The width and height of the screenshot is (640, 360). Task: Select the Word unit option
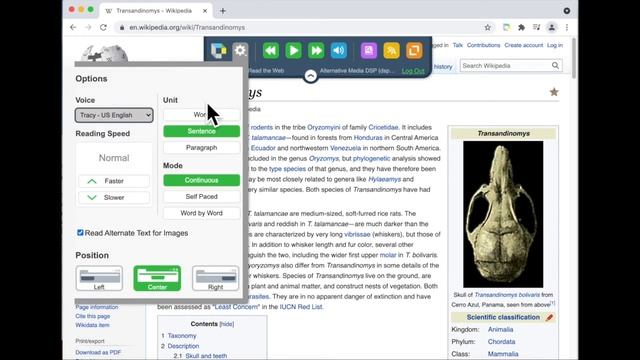pyautogui.click(x=202, y=115)
